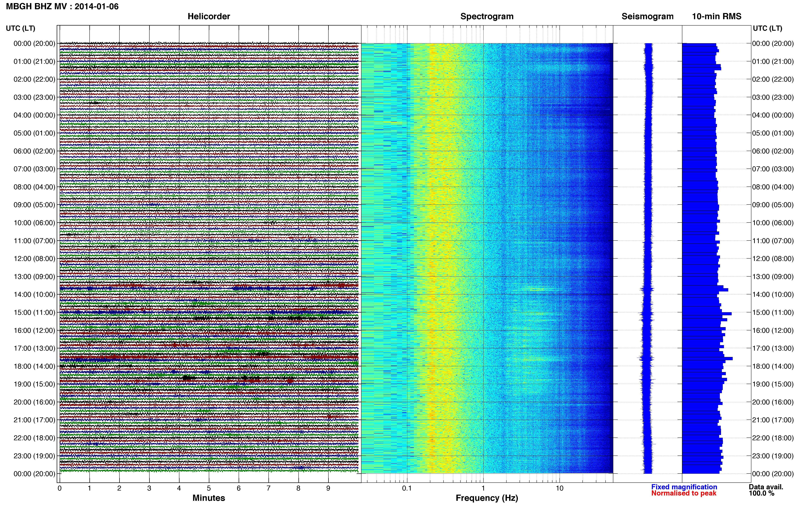
Task: Click the Minutes axis label
Action: click(x=209, y=498)
